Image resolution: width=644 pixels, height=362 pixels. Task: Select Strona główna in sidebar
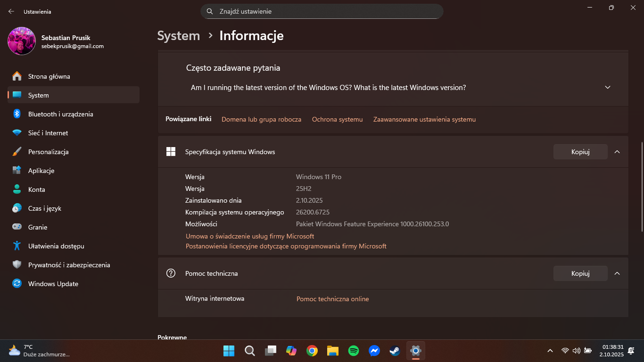pos(49,76)
